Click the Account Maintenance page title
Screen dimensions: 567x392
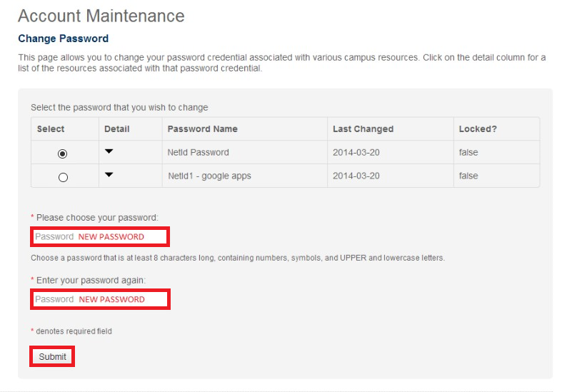pyautogui.click(x=101, y=16)
